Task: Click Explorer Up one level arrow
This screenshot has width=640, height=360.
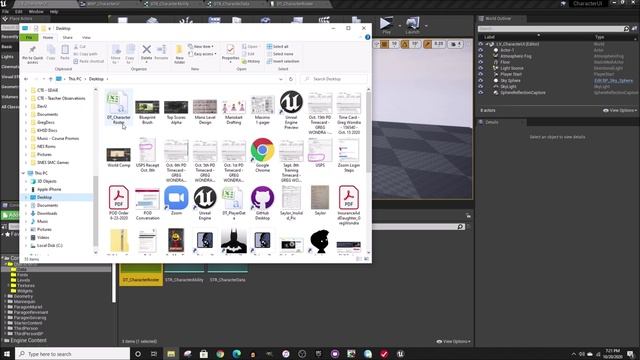Action: pyautogui.click(x=51, y=79)
